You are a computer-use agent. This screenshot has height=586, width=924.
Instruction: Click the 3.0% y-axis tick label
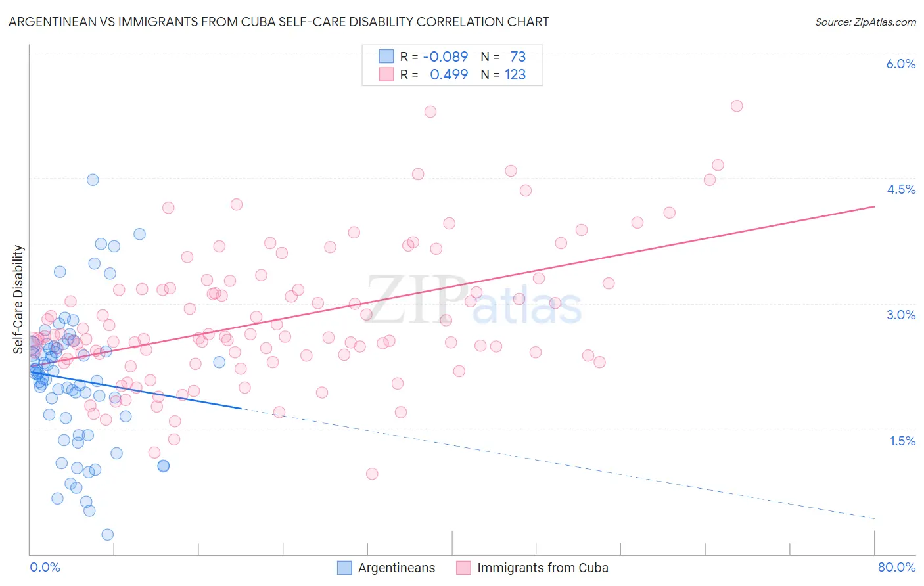coord(901,315)
